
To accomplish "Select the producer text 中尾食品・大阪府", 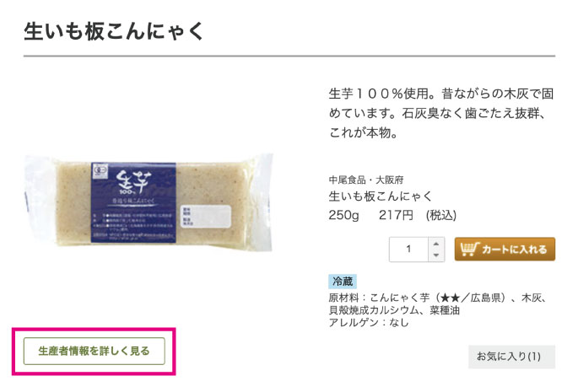I will 365,180.
